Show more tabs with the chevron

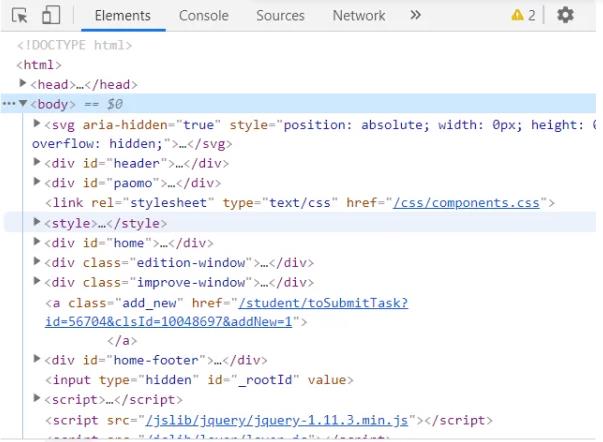[x=415, y=15]
